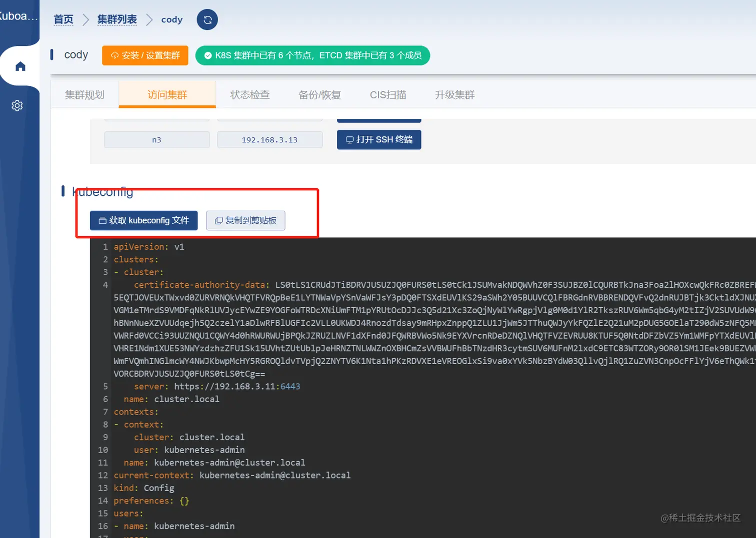
Task: Click the preferences: {} line
Action: click(x=151, y=501)
